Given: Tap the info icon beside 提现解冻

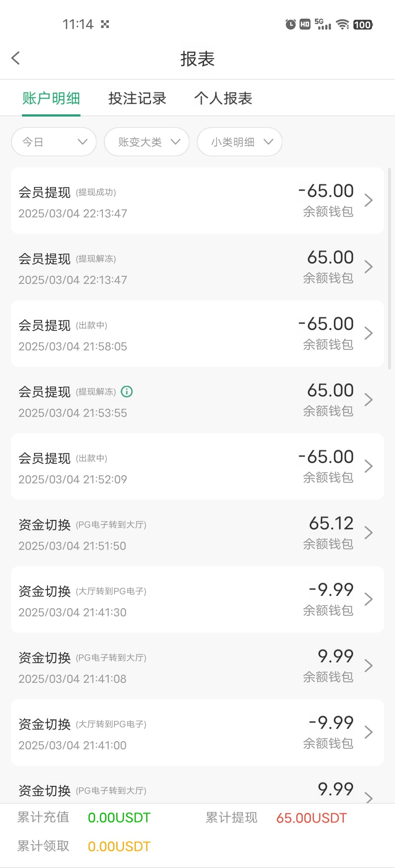Looking at the screenshot, I should click(127, 392).
